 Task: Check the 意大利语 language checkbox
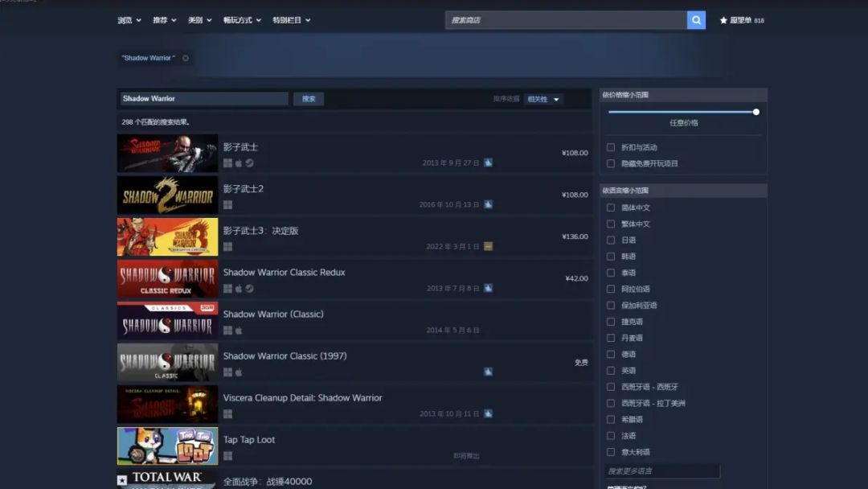611,452
